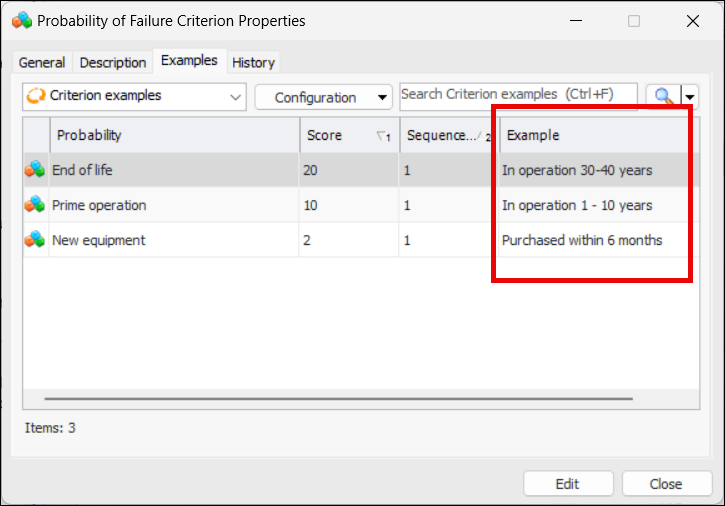
Task: Click the Sequence column header
Action: (443, 135)
